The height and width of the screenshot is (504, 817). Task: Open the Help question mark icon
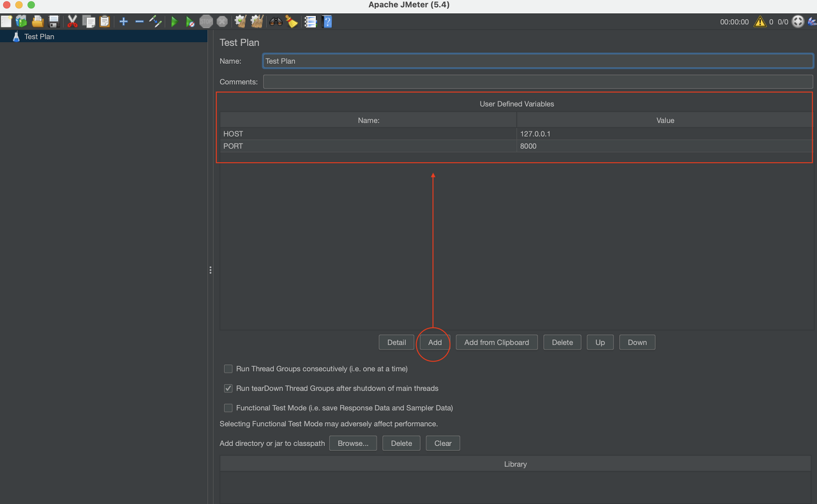(x=327, y=22)
